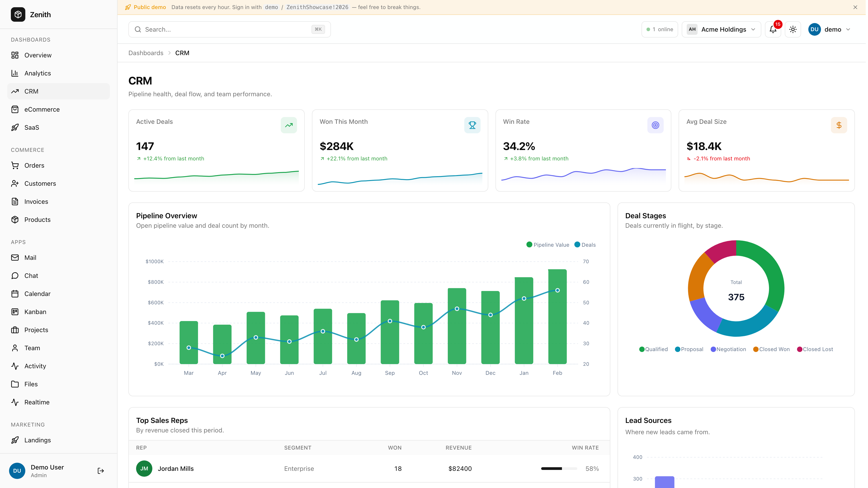Click the Zenith logo icon
The image size is (868, 488).
point(18,14)
